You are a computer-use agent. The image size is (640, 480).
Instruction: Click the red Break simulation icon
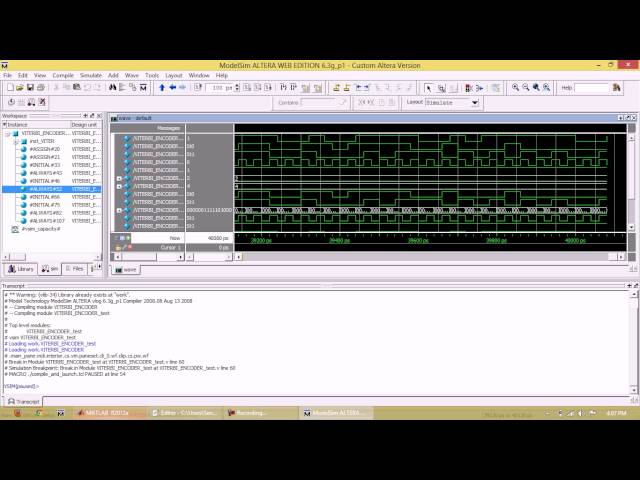click(469, 88)
